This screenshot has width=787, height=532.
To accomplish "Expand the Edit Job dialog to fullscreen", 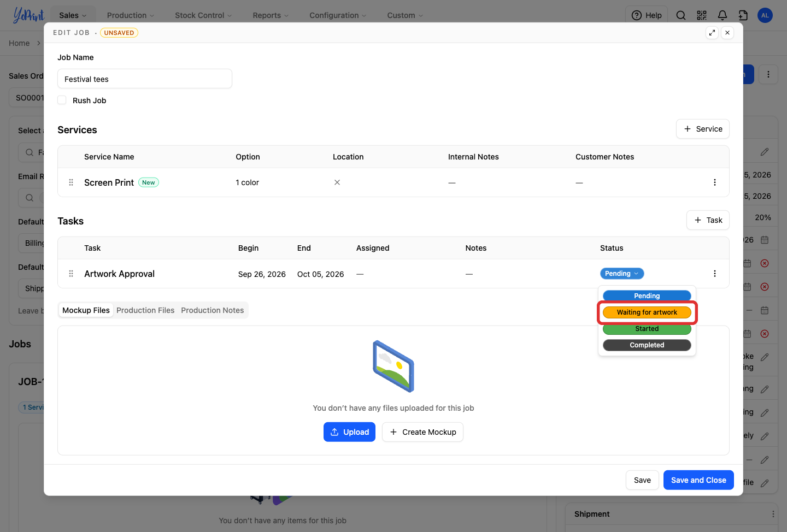I will (x=712, y=33).
